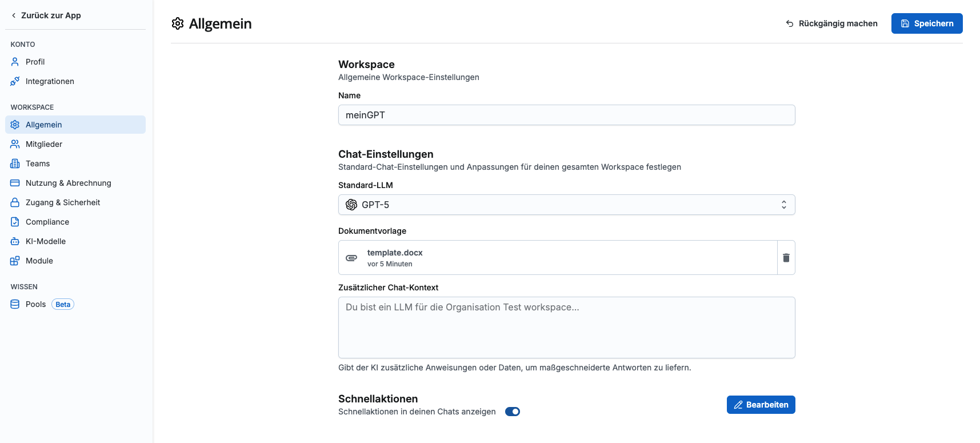Click Bearbeiten to edit Schnellaktionen
The width and height of the screenshot is (980, 443).
click(761, 405)
